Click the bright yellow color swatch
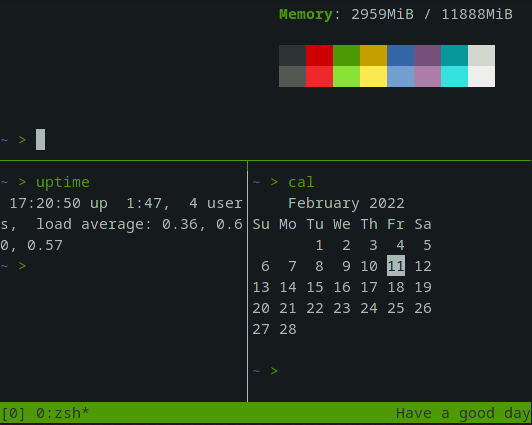 [373, 76]
